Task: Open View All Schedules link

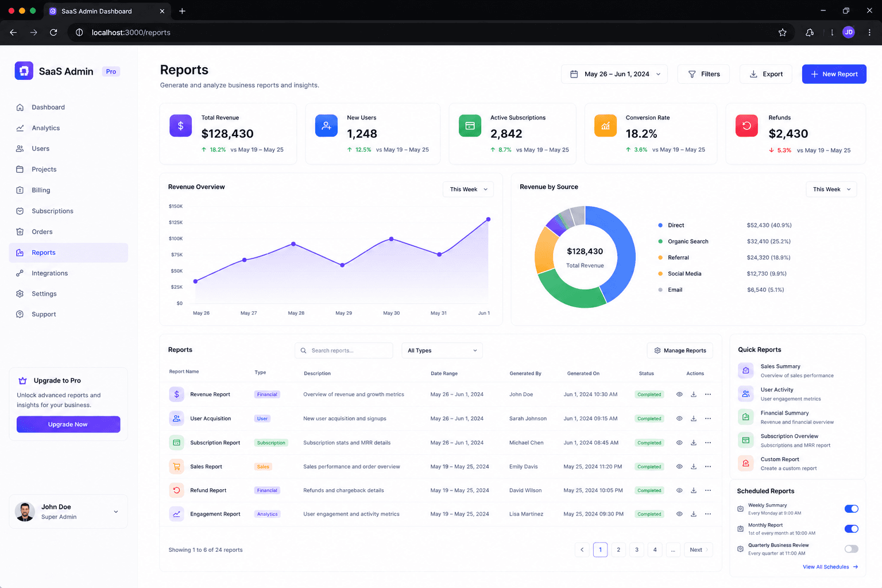Action: pos(830,567)
